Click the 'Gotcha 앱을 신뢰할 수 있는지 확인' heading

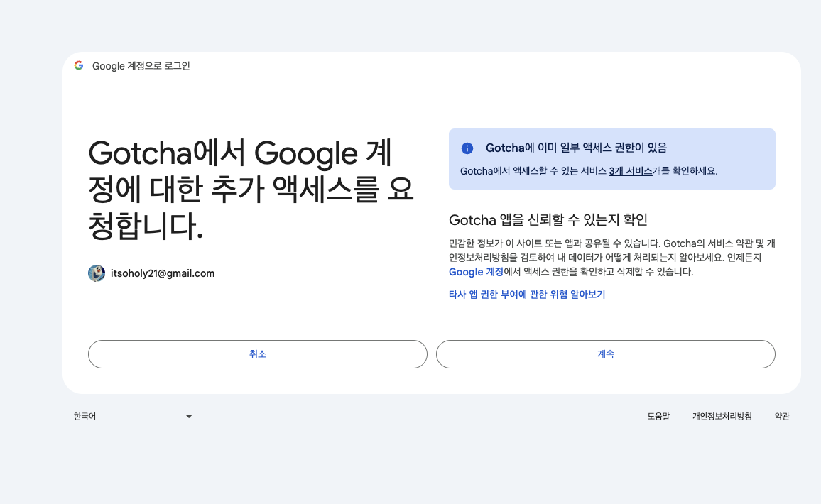click(x=548, y=220)
